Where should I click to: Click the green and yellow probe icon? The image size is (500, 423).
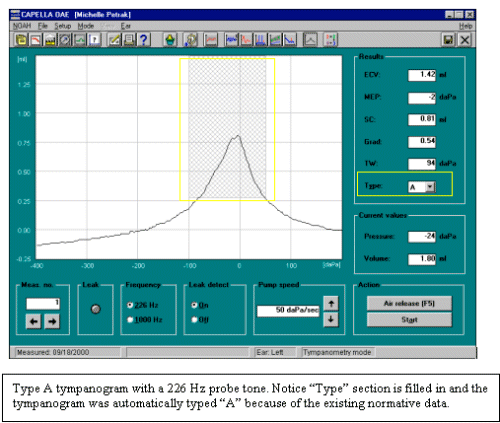click(170, 40)
